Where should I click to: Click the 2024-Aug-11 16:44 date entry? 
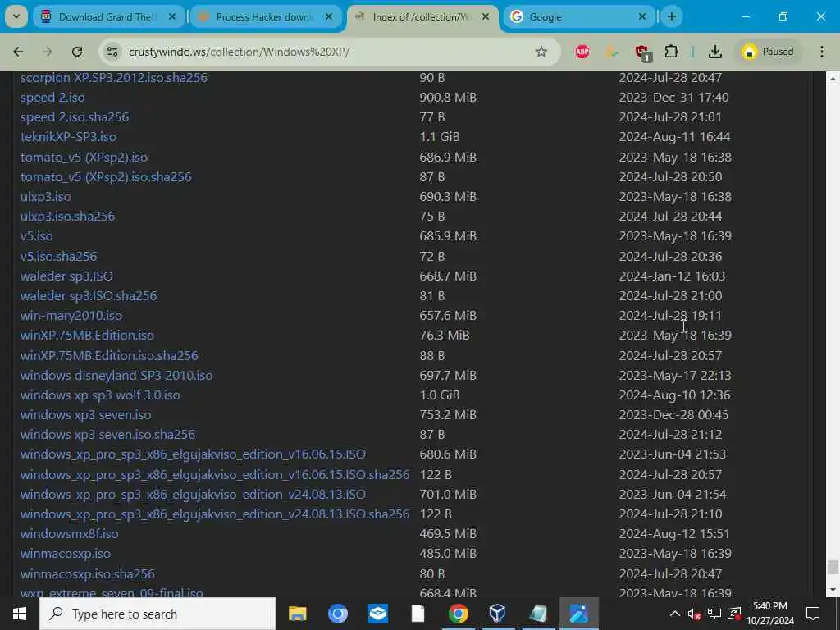pyautogui.click(x=674, y=137)
